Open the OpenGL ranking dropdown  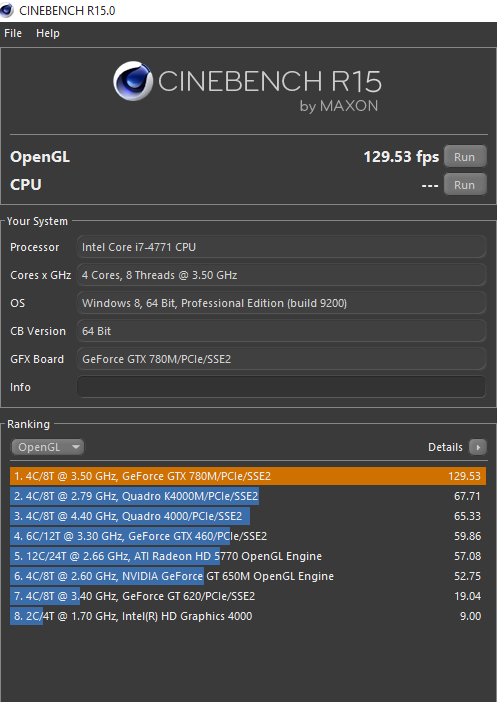pyautogui.click(x=48, y=447)
